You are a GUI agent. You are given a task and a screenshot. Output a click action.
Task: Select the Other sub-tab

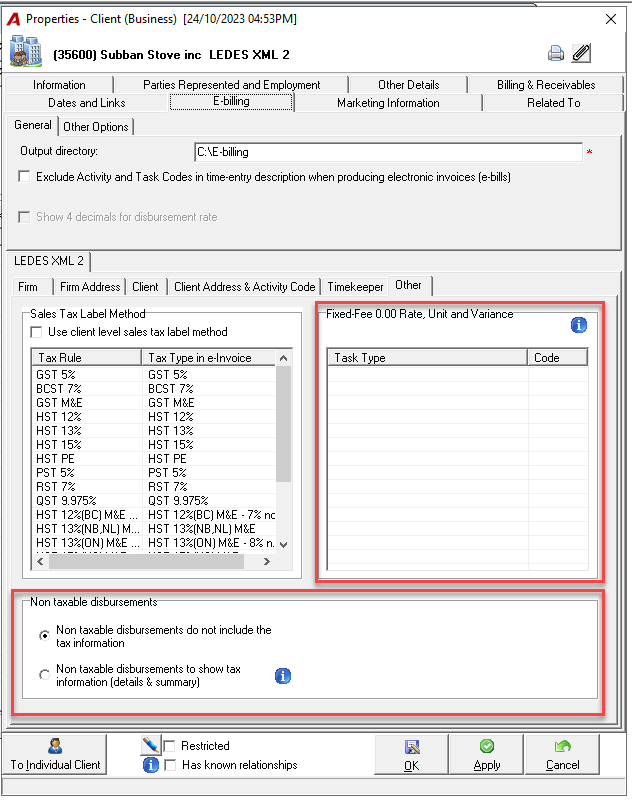tap(409, 285)
